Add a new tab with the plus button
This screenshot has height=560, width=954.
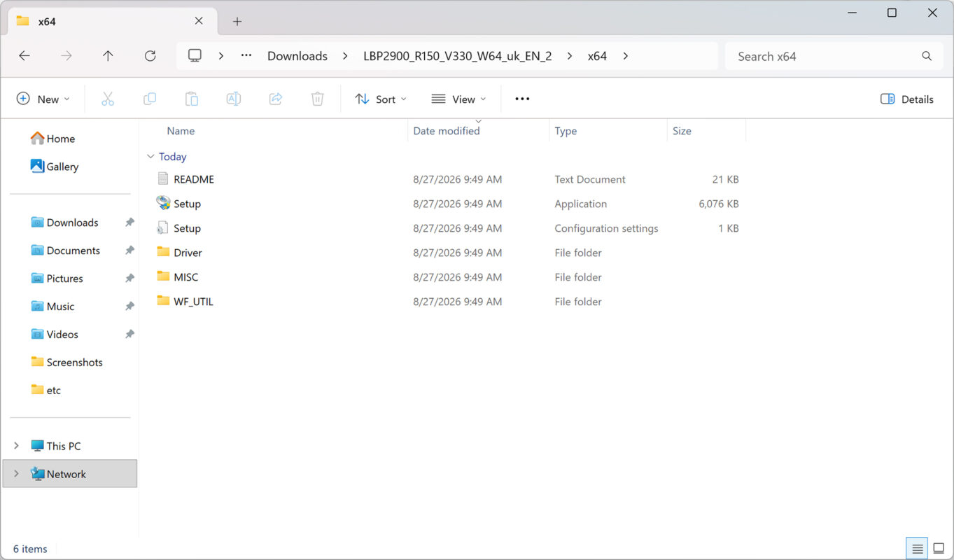(237, 22)
